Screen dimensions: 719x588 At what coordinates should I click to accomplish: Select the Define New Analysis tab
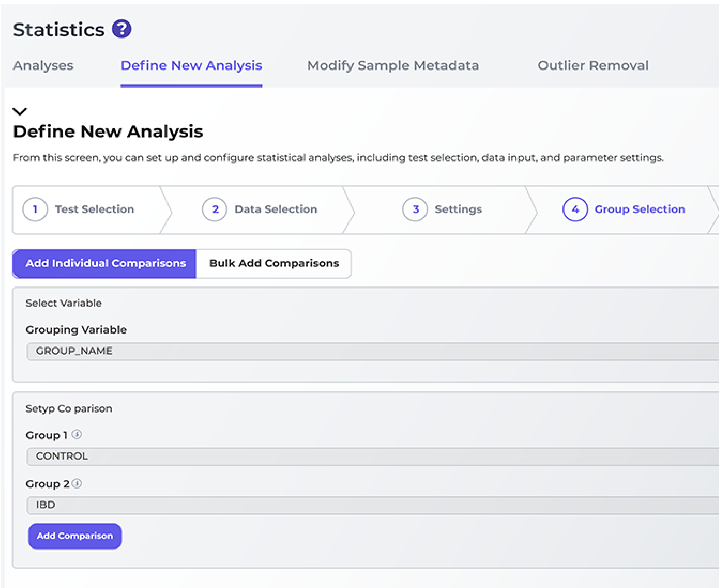point(191,65)
